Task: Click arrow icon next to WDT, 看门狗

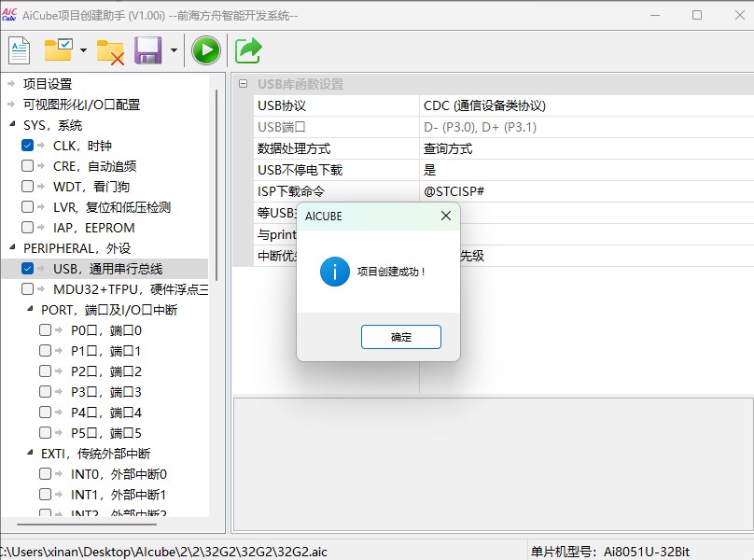Action: pyautogui.click(x=41, y=186)
